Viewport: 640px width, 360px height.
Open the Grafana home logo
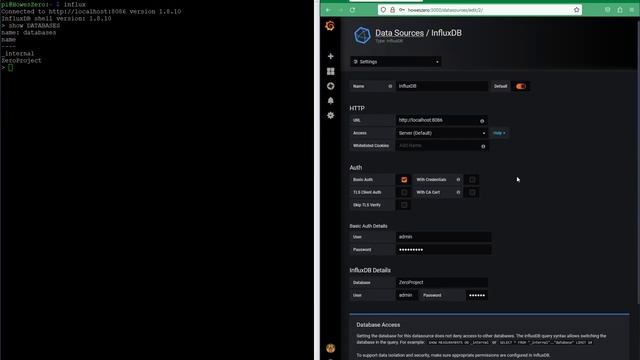click(330, 26)
